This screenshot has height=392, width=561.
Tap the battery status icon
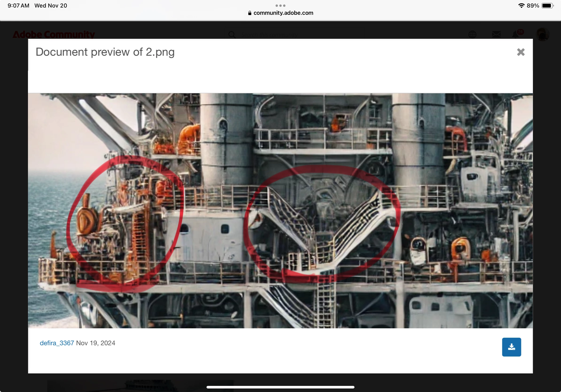(x=547, y=6)
